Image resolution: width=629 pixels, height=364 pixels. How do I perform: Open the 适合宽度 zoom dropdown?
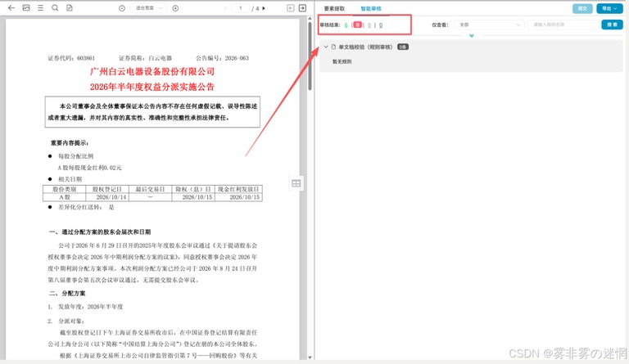click(x=148, y=8)
